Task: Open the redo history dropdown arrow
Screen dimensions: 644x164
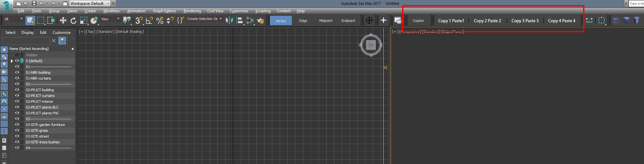Action: coord(59,4)
